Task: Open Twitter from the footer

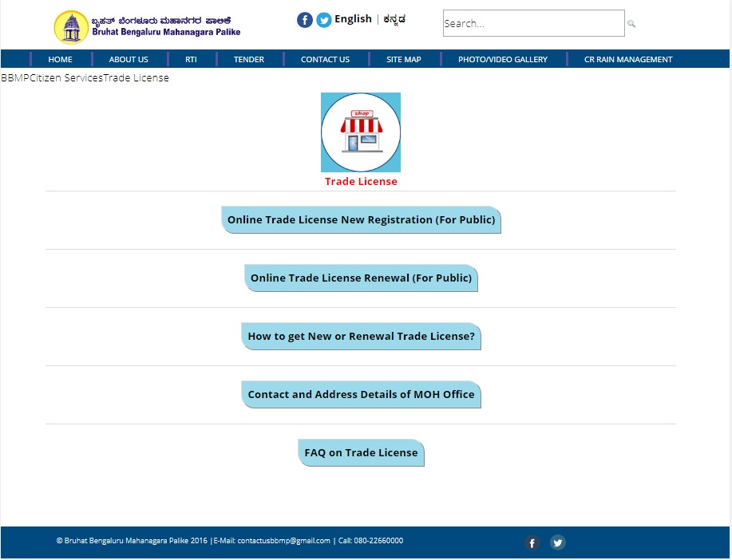Action: pos(558,542)
